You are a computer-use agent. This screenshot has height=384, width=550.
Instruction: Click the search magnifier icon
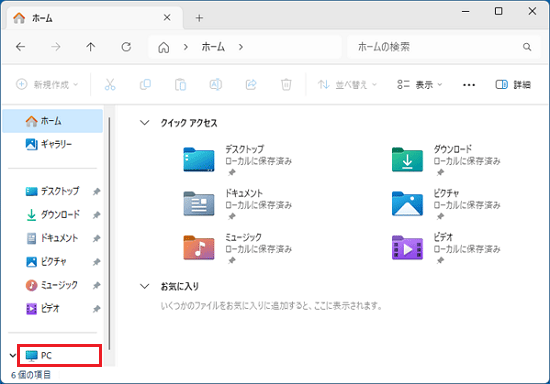pos(527,47)
